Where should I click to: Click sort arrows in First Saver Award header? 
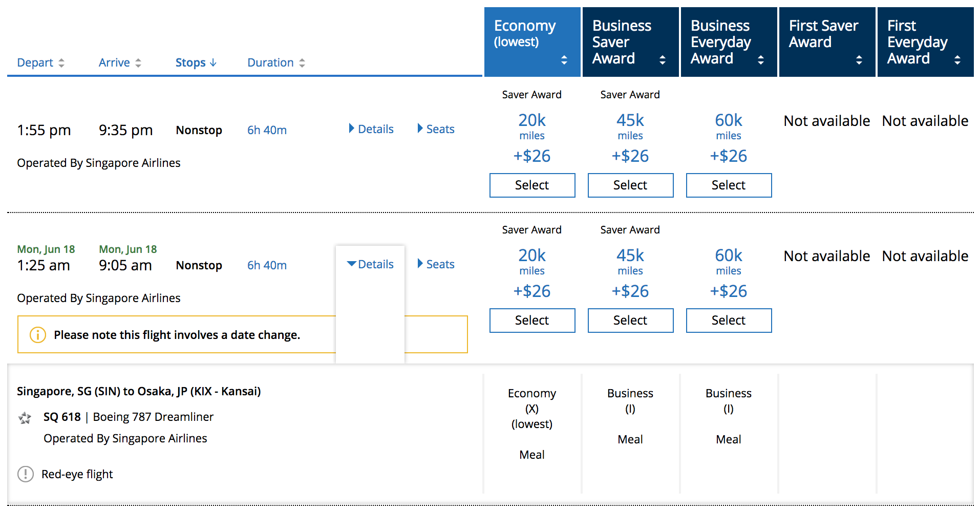coord(859,60)
